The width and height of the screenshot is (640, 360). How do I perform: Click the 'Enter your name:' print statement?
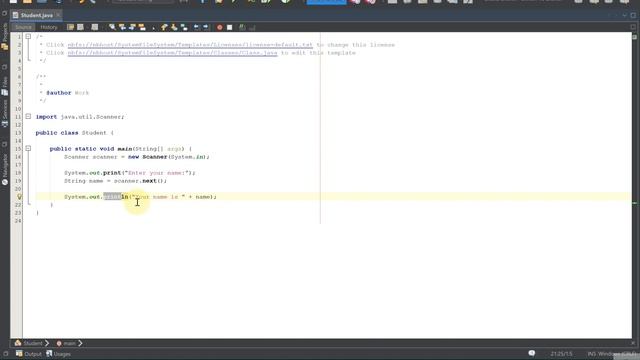130,173
